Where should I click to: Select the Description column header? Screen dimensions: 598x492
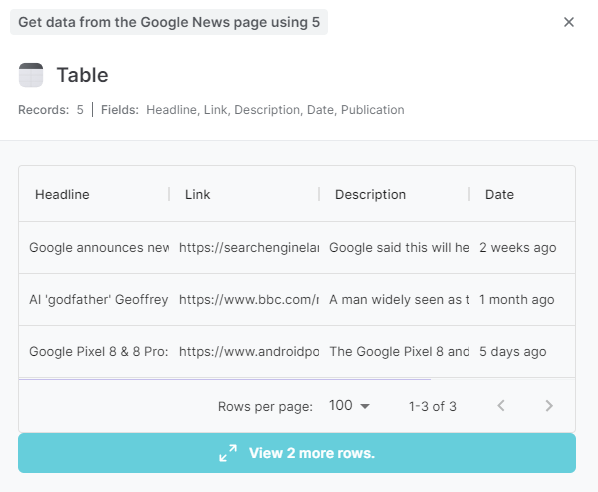pos(370,195)
